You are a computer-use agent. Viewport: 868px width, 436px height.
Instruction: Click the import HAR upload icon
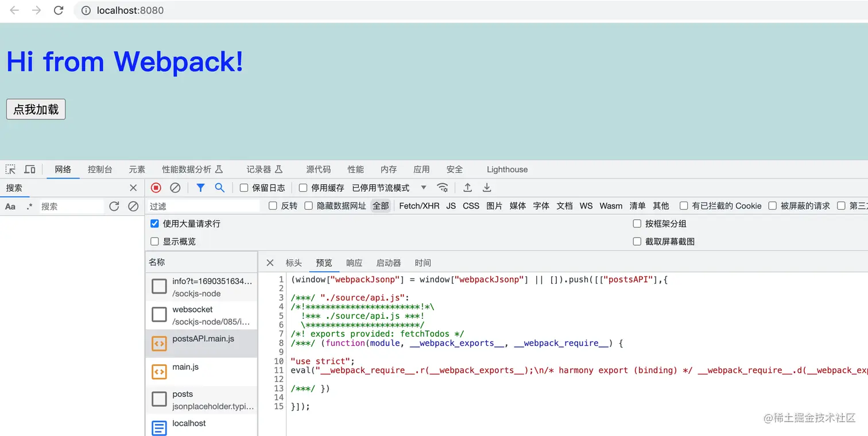[468, 187]
